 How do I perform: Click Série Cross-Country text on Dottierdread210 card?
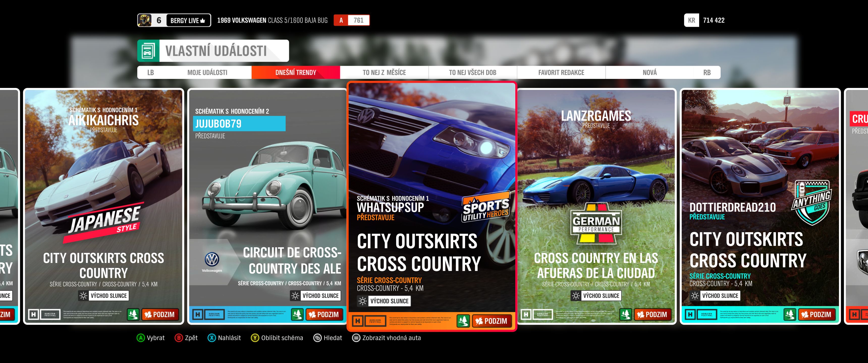tap(720, 276)
